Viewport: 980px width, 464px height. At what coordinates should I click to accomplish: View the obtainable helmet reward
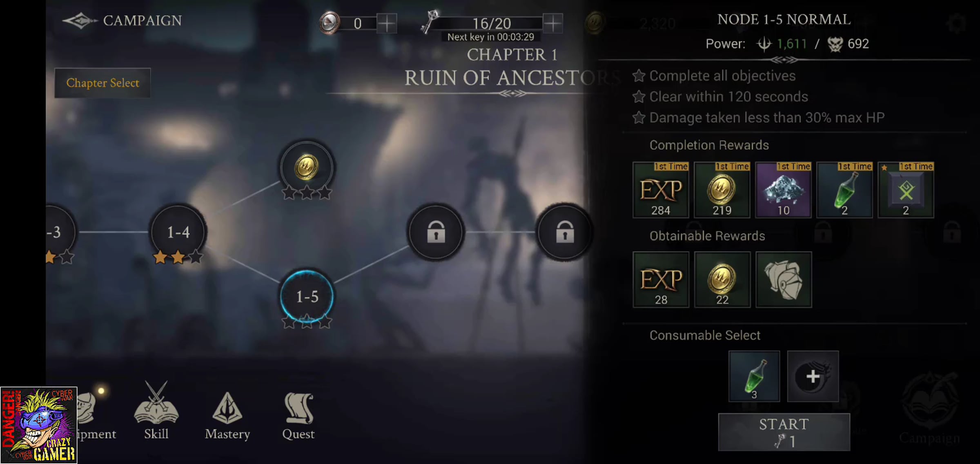(x=784, y=280)
